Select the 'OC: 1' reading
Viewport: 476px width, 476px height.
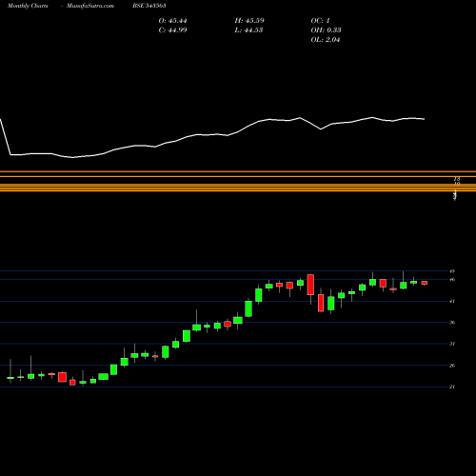[321, 21]
